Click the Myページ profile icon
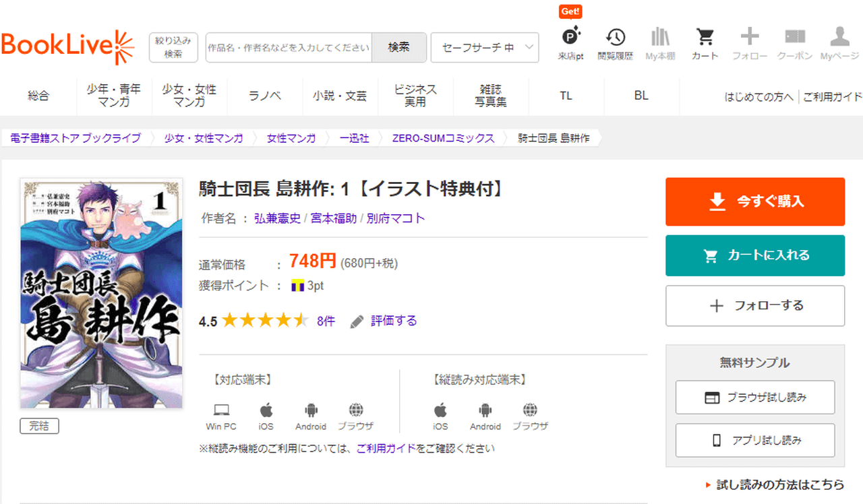Image resolution: width=863 pixels, height=504 pixels. [839, 38]
